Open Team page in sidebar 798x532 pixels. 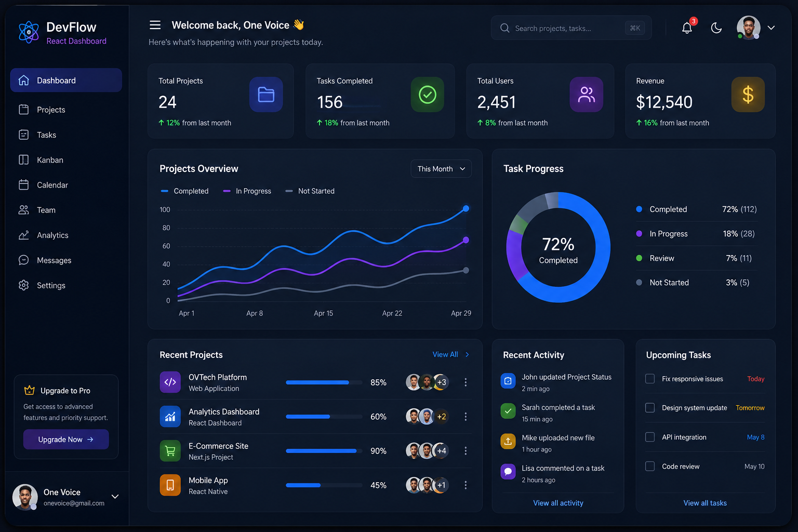tap(66, 210)
